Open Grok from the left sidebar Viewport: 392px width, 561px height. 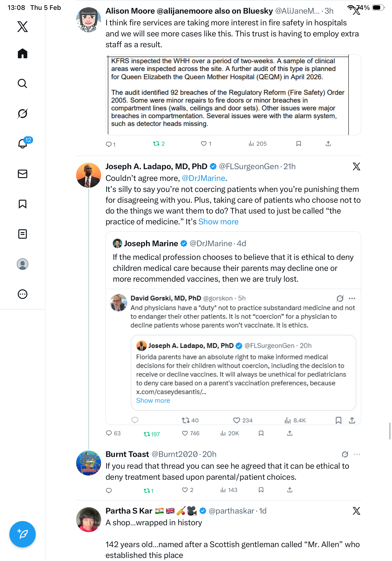tap(23, 114)
